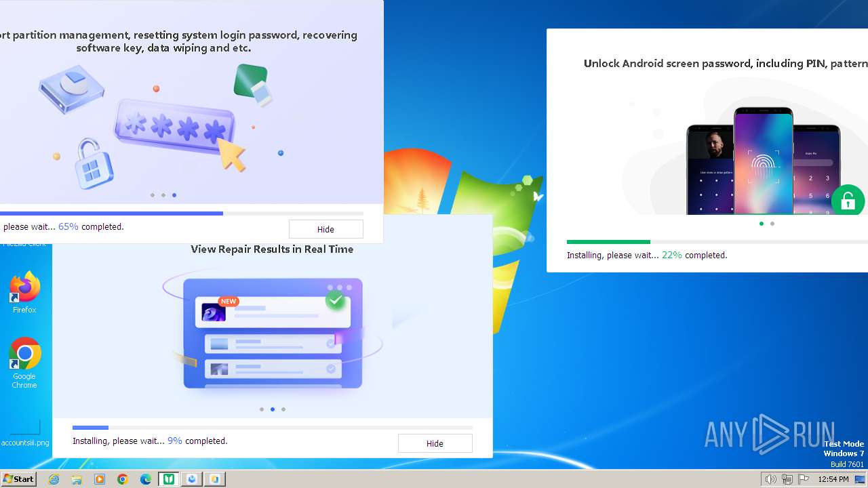Hide the 9% completed installer

pos(435,443)
